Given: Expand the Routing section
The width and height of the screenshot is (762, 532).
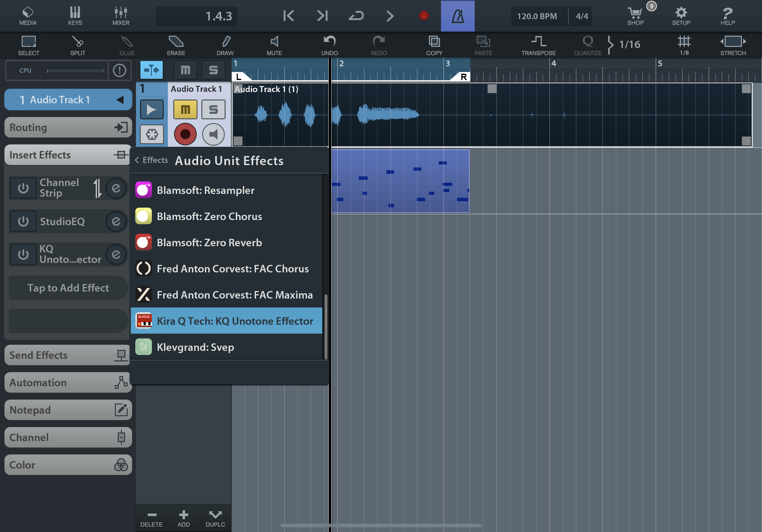Looking at the screenshot, I should 68,127.
